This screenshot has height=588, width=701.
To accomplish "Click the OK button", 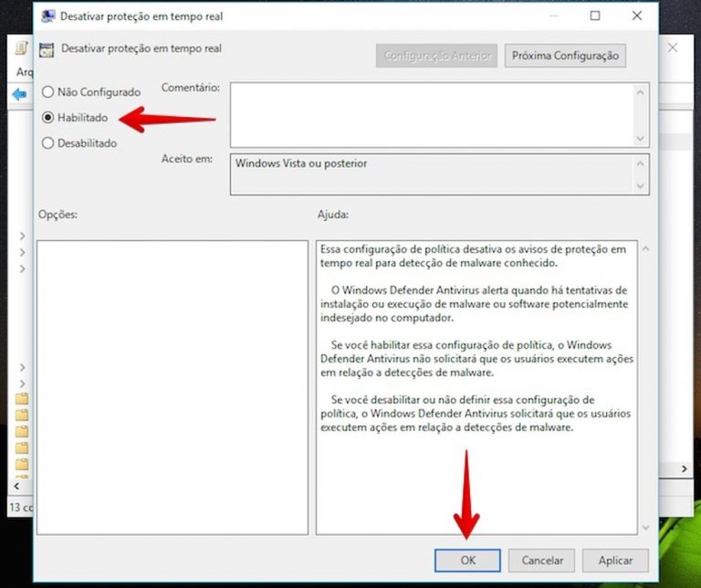I will 467,561.
